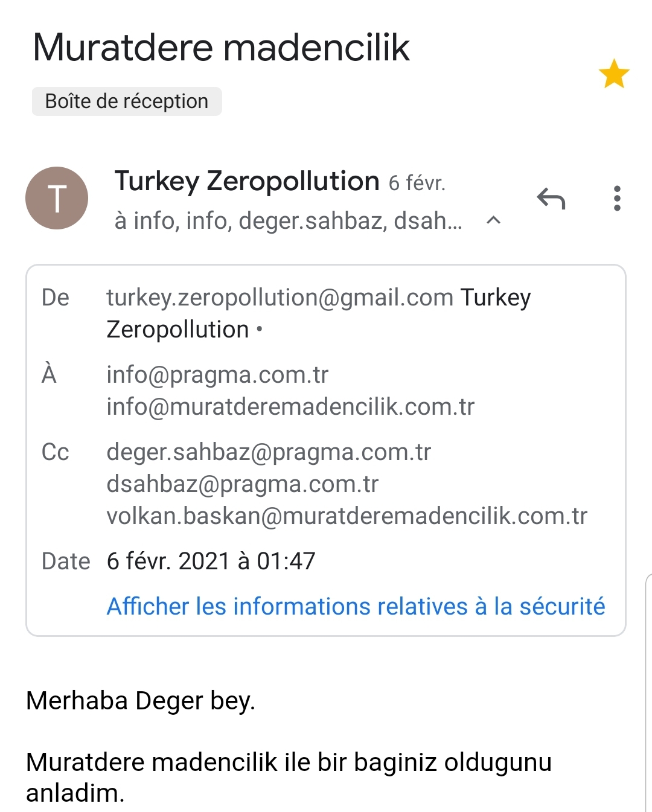This screenshot has width=652, height=812.
Task: Tap Cc address dsahbaz@pragma.com.tr
Action: [x=243, y=484]
